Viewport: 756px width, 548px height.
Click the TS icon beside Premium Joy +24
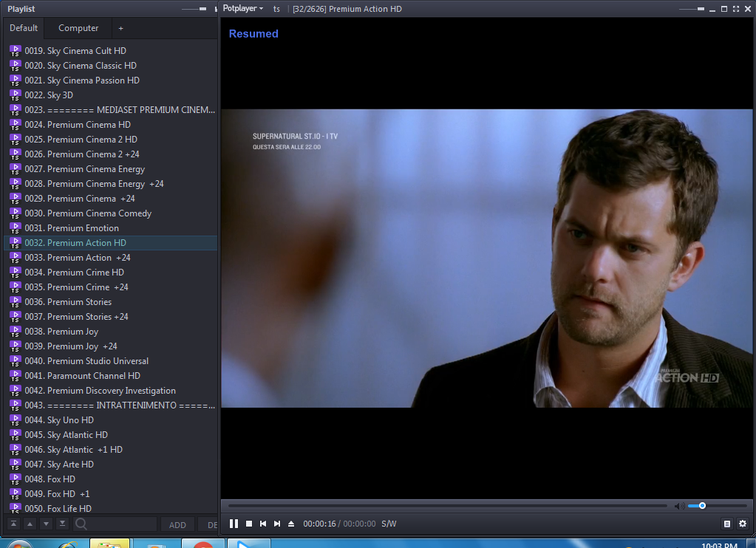pos(15,346)
